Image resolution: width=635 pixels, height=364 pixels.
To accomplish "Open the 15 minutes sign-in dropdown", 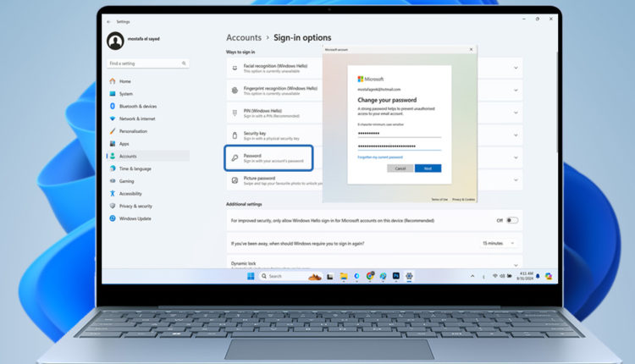I will tap(500, 243).
